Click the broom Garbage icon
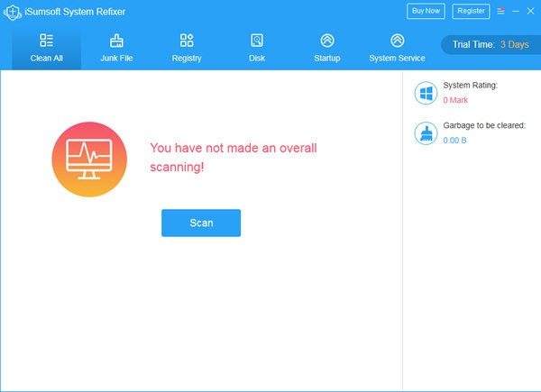Viewport: 541px width, 392px height. tap(426, 133)
